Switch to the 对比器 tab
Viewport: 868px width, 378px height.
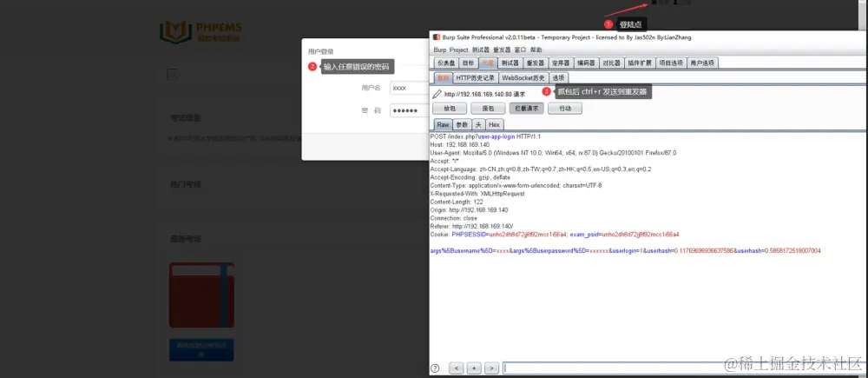pyautogui.click(x=612, y=63)
